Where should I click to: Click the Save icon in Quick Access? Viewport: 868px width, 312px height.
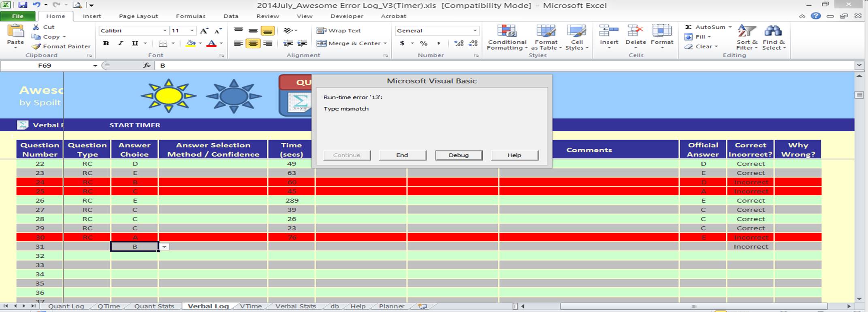[22, 5]
